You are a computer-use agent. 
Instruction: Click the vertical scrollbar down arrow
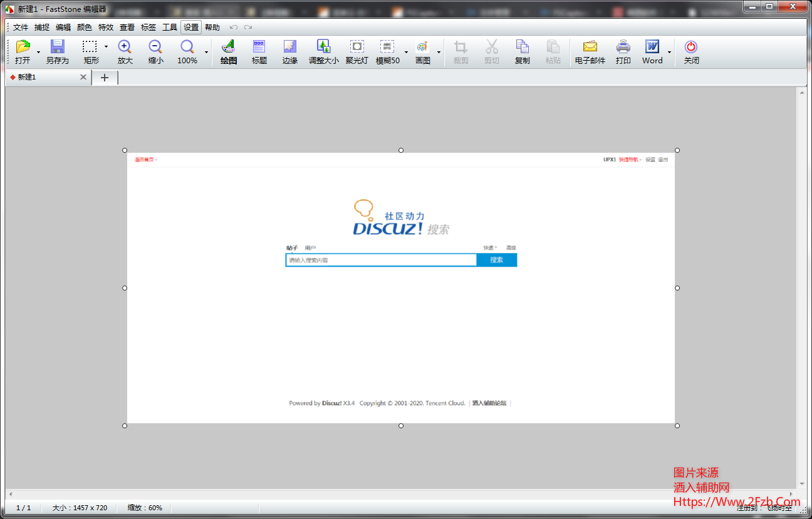pyautogui.click(x=801, y=484)
